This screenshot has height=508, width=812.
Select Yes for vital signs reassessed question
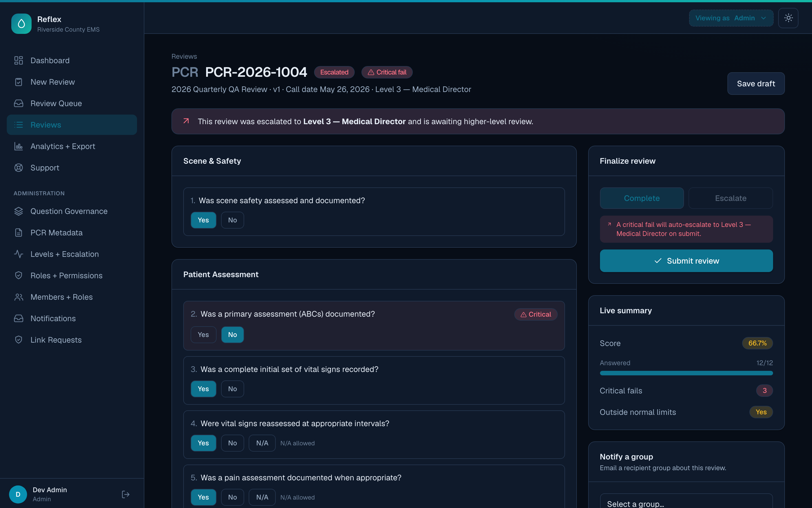point(203,443)
